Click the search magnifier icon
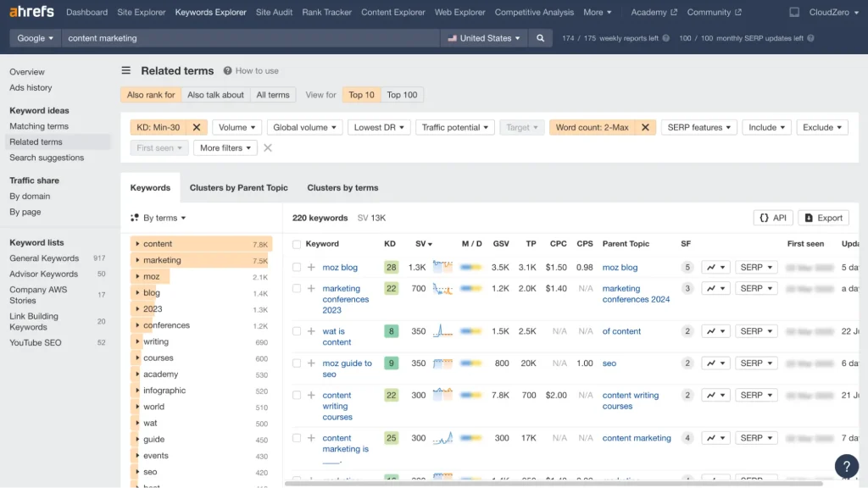The image size is (868, 488). click(538, 38)
